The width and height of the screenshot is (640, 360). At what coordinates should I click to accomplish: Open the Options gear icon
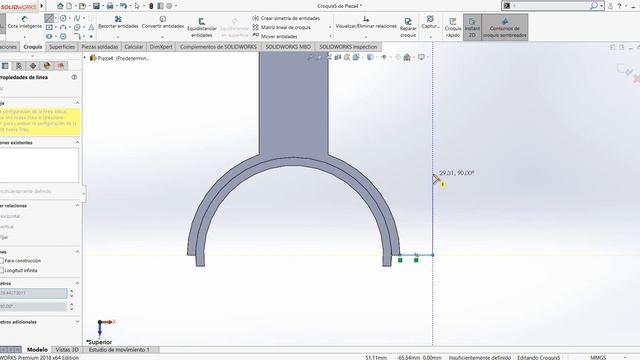[169, 6]
